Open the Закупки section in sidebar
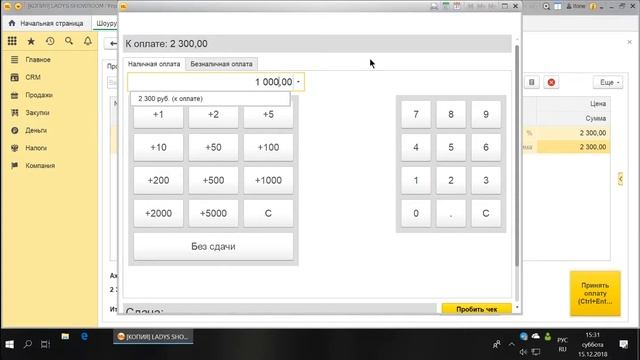 37,113
